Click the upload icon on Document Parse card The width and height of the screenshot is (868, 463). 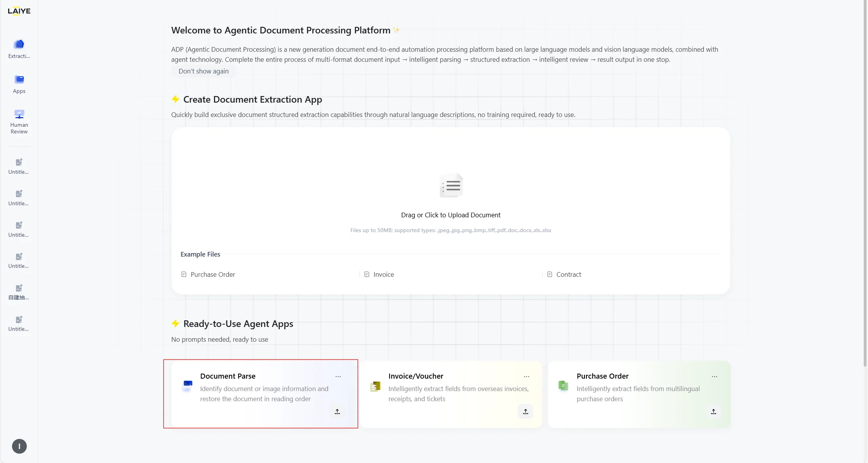pyautogui.click(x=337, y=411)
